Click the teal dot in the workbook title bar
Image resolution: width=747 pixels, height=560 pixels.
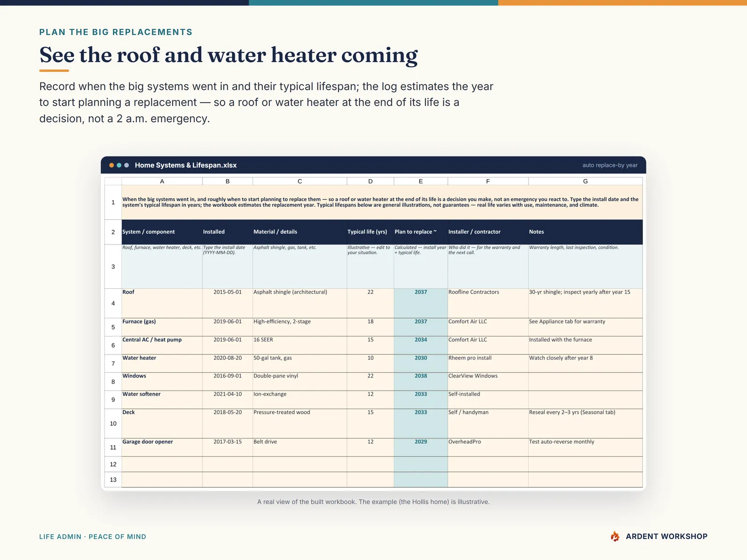point(119,165)
